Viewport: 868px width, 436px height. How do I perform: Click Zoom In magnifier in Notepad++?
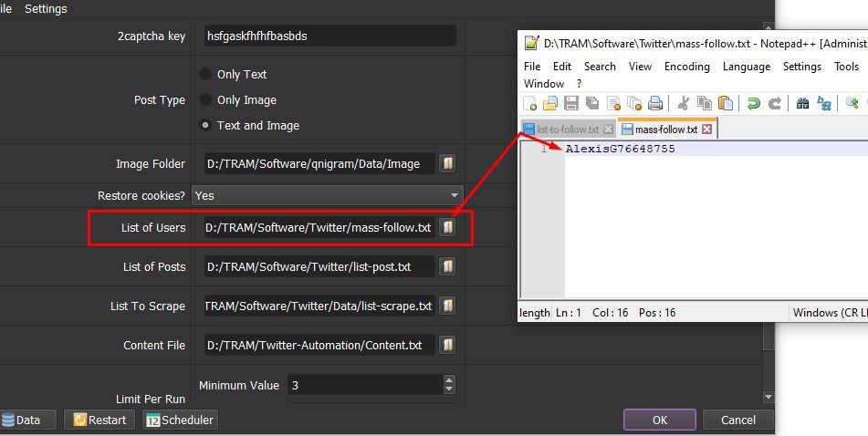tap(852, 103)
